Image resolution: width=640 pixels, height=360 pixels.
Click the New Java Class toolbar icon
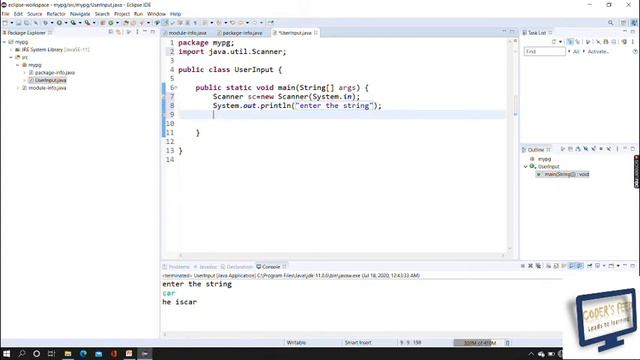pyautogui.click(x=111, y=23)
